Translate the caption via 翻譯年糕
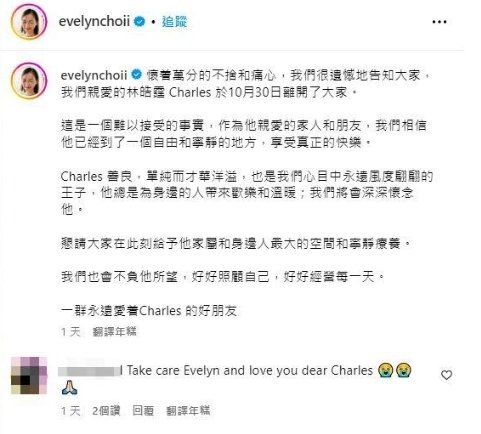 pyautogui.click(x=115, y=331)
